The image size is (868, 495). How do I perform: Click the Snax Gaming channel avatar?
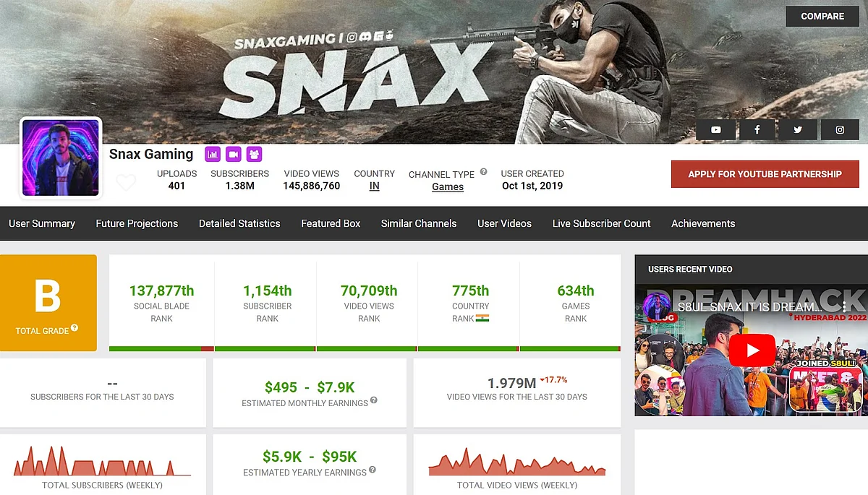pos(61,158)
